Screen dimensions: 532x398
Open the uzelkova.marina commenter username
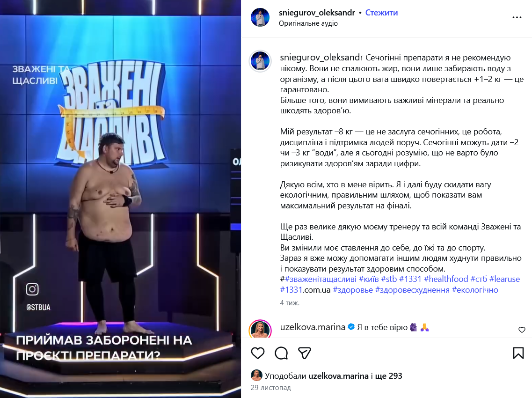point(313,327)
